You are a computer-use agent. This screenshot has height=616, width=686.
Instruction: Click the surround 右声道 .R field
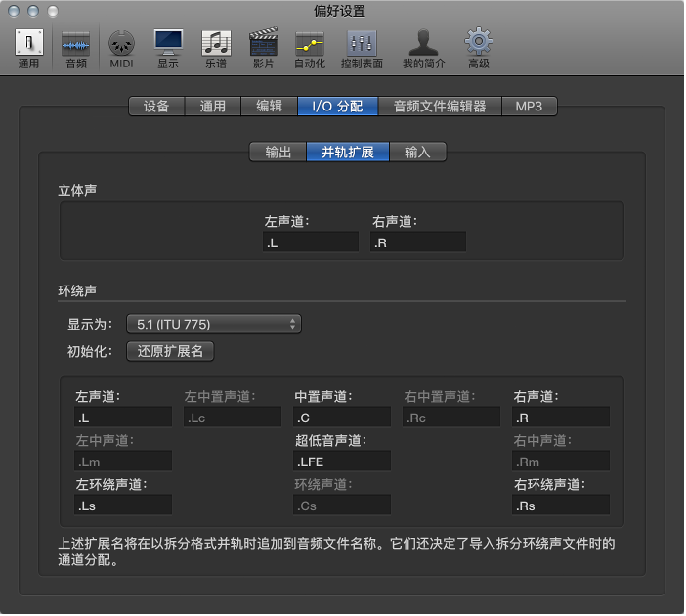(x=561, y=418)
